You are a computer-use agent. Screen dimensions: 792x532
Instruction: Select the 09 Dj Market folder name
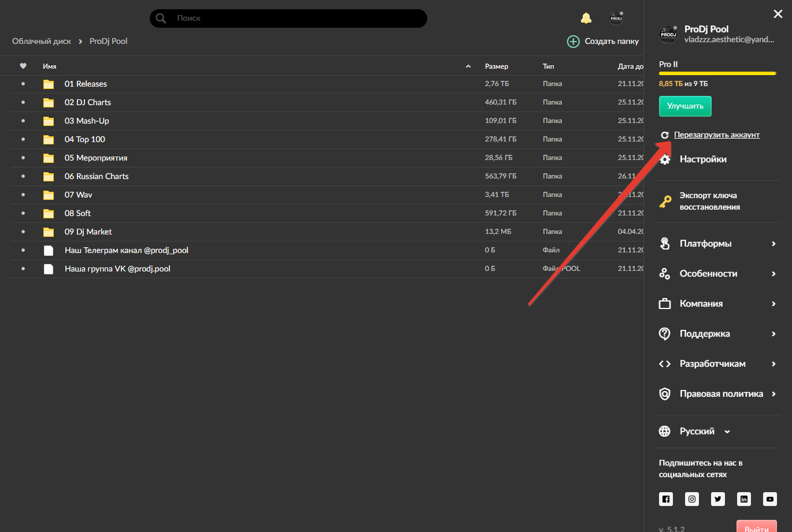(x=88, y=232)
